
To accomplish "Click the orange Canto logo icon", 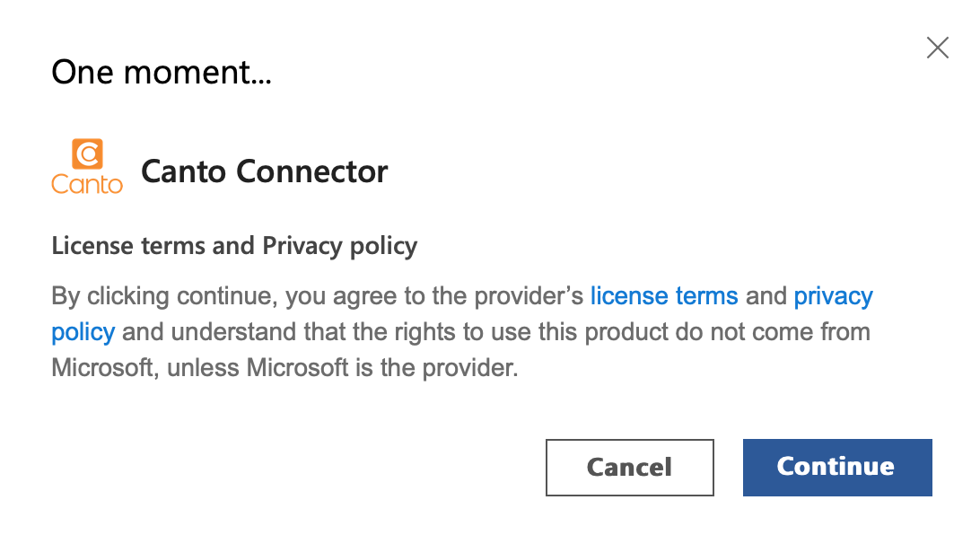I will [x=87, y=153].
